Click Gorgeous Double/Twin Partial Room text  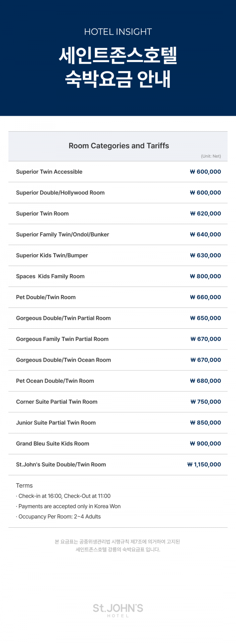pos(63,318)
